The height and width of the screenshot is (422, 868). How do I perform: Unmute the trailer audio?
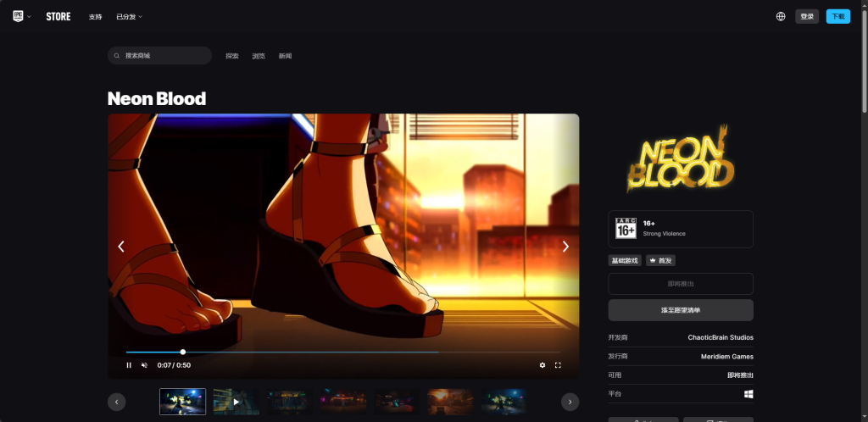144,365
